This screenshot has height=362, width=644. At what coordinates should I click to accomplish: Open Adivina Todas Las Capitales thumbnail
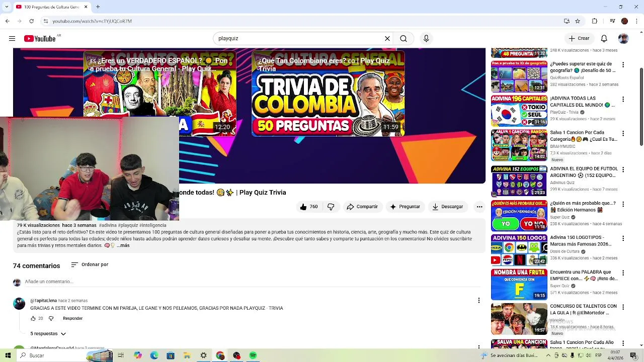[519, 111]
